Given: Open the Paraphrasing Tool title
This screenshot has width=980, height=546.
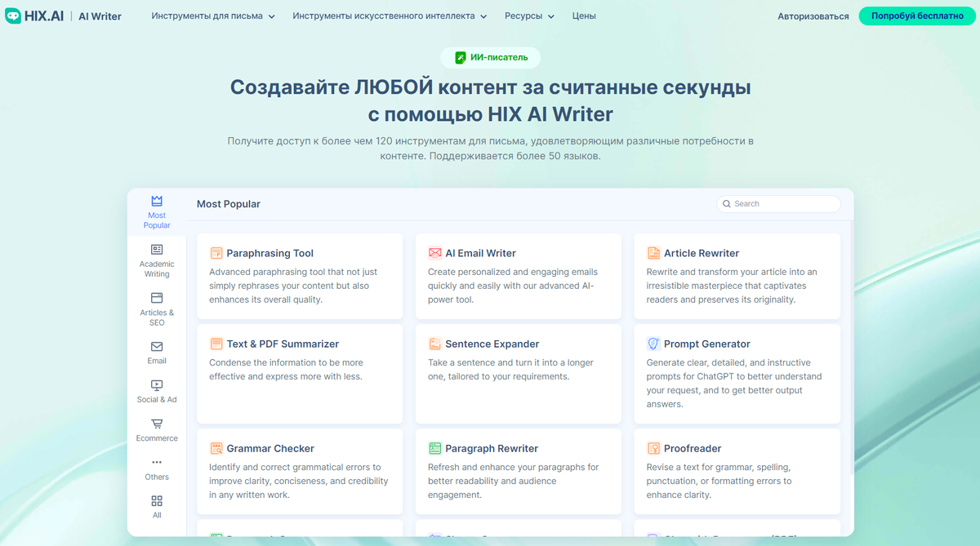Looking at the screenshot, I should pos(269,253).
